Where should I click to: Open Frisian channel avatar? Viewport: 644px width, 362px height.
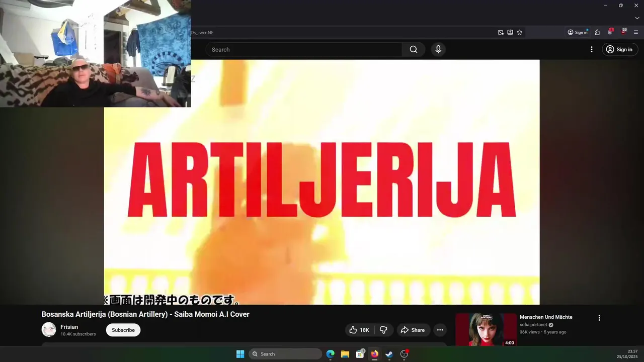tap(49, 330)
